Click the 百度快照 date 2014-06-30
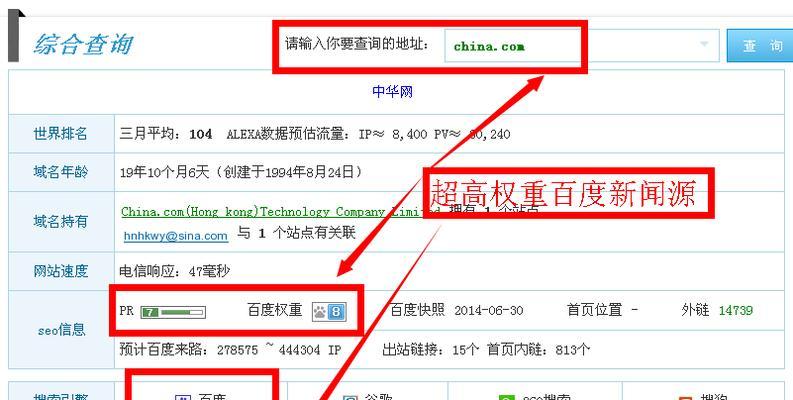Screen dimensions: 793x400 click(489, 310)
